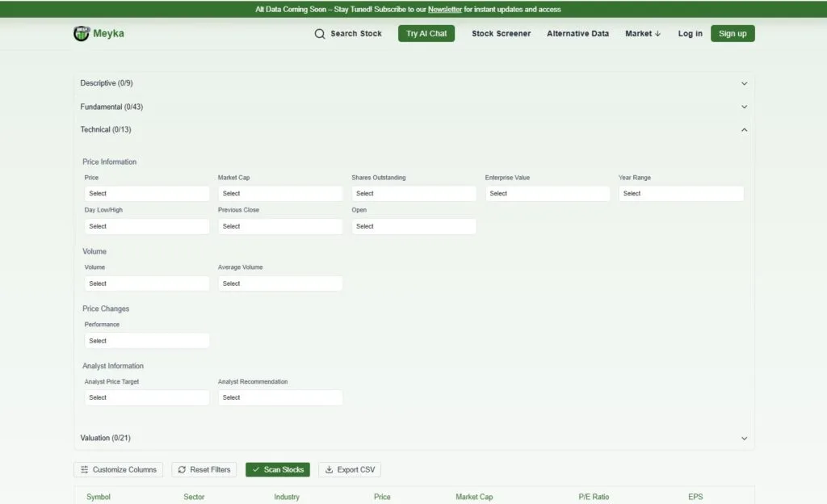827x504 pixels.
Task: Open the Stock Screener page
Action: pos(501,34)
